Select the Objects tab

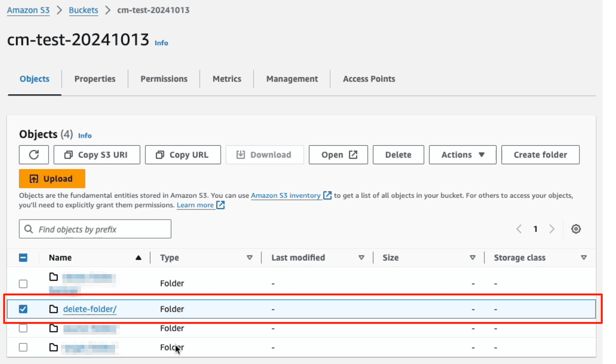coord(34,79)
